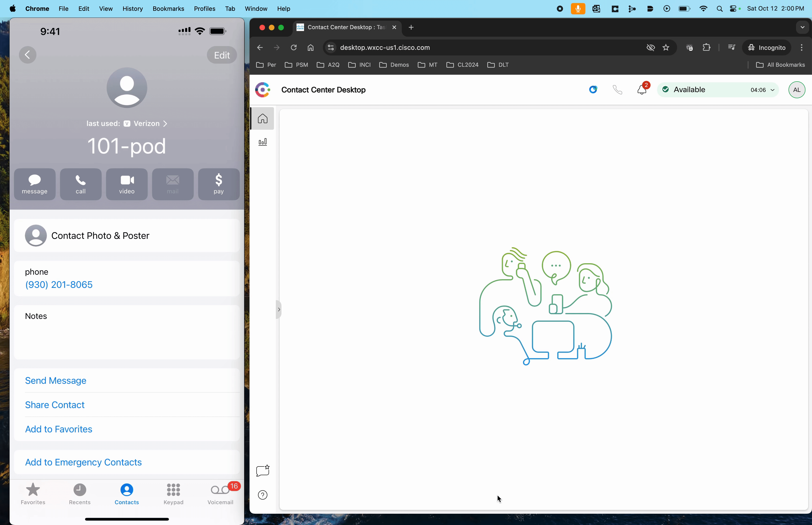The image size is (812, 525).
Task: Open the Bookmarks menu in menu bar
Action: point(168,9)
